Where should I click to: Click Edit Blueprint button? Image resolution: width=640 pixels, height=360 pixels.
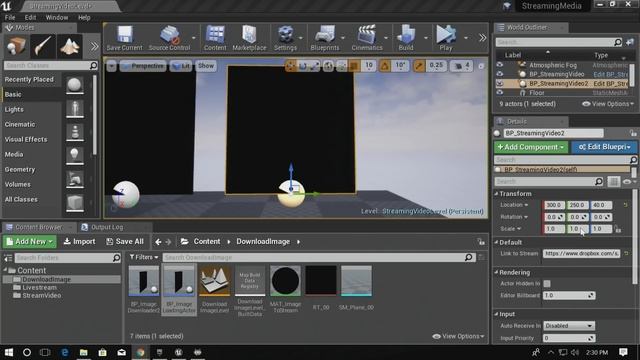point(604,147)
